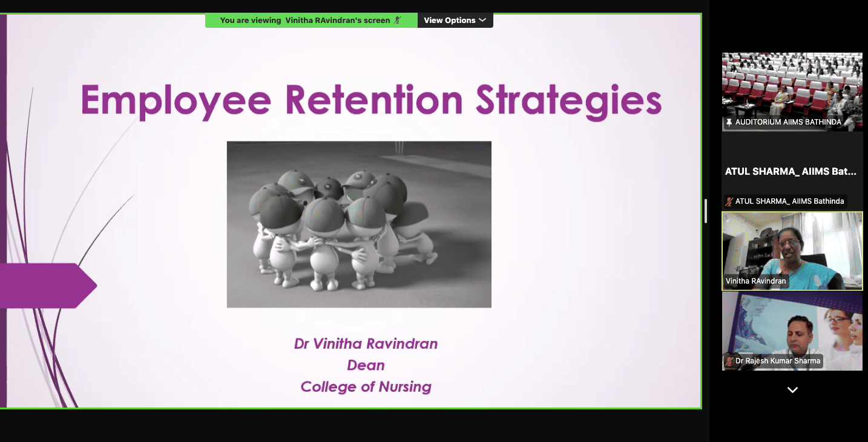Open the View Options dropdown

point(455,20)
